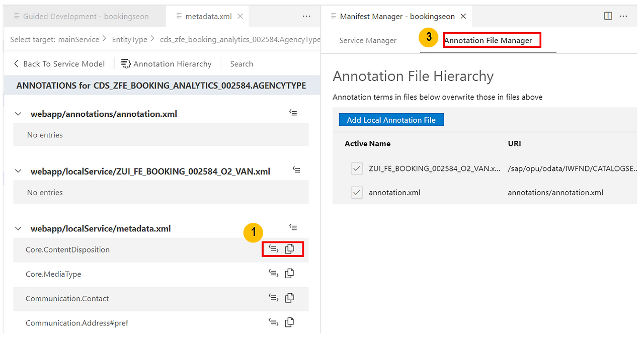Copy the Communication.Contact annotation snippet
644x341 pixels.
(289, 297)
